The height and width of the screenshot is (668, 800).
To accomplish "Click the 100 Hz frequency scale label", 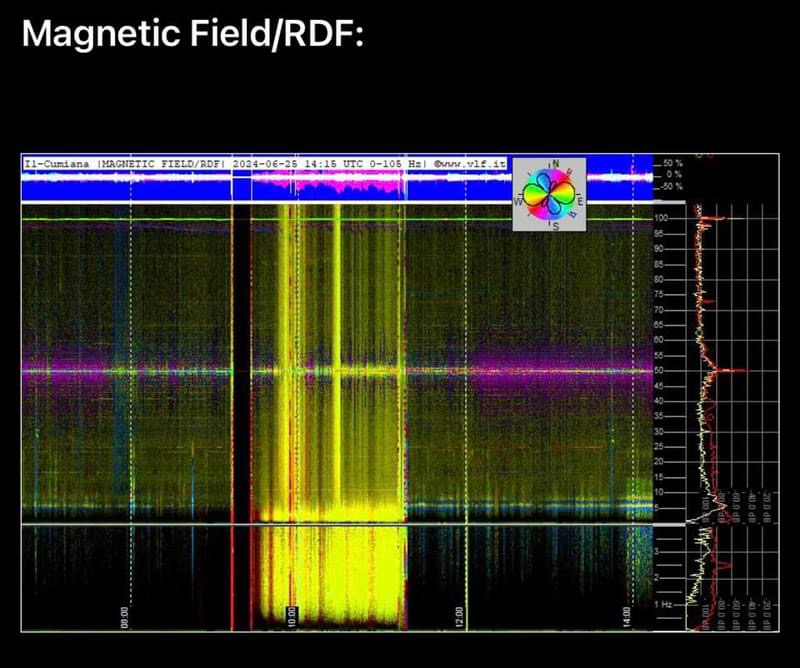I will (660, 217).
